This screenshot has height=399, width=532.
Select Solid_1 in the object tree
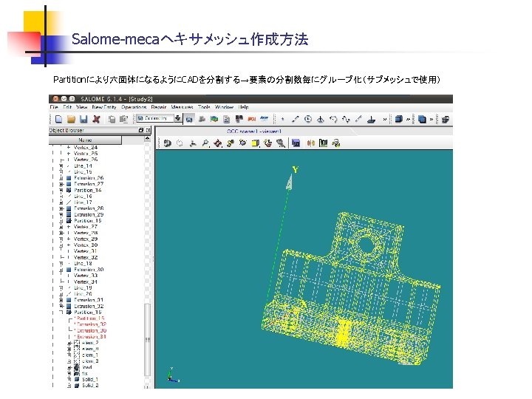pos(90,380)
